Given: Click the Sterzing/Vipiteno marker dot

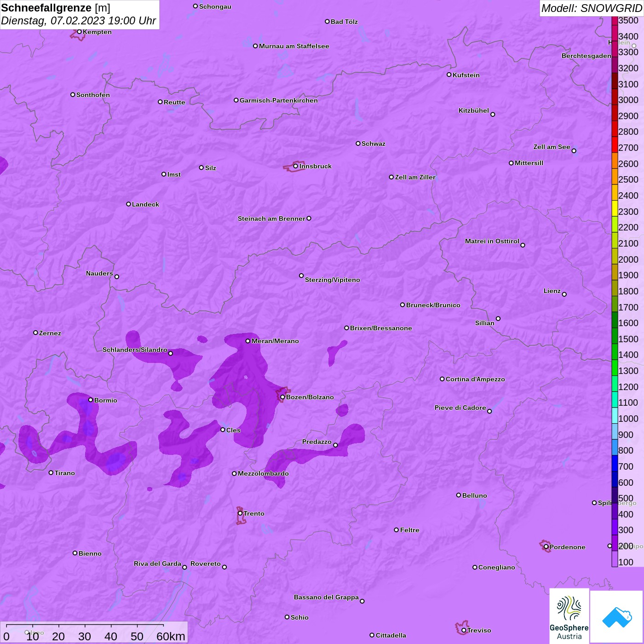Looking at the screenshot, I should (301, 276).
